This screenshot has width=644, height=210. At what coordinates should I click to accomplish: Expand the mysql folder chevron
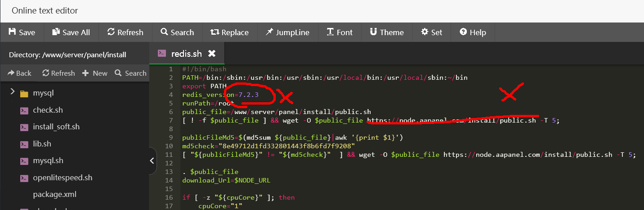[12, 92]
